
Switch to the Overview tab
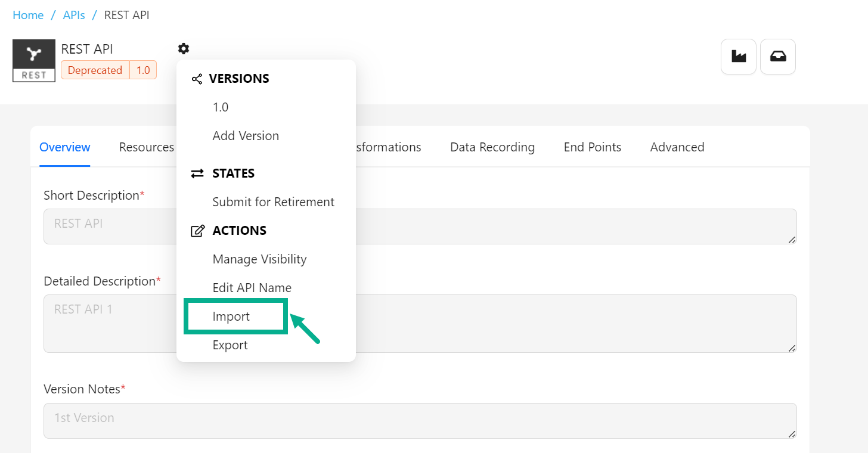[x=65, y=147]
